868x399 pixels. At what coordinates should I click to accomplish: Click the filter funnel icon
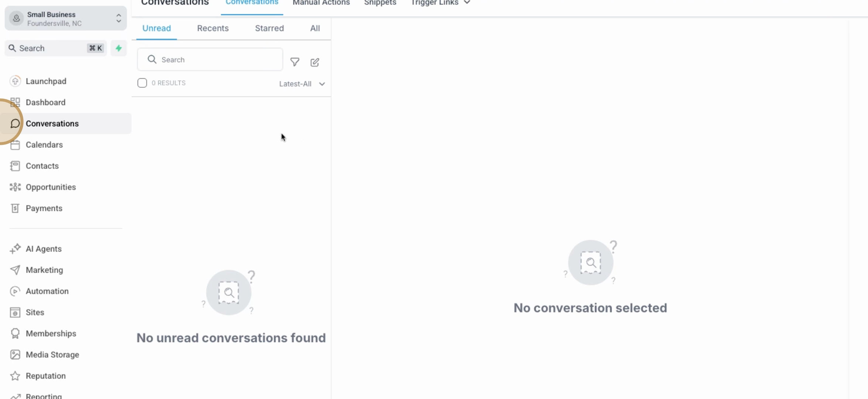(x=294, y=62)
